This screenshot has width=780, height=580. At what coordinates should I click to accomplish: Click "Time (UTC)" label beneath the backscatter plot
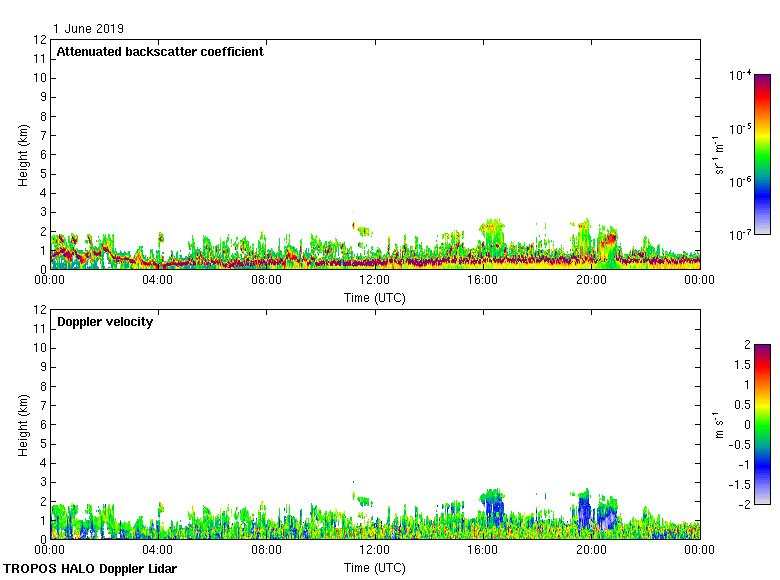(375, 297)
